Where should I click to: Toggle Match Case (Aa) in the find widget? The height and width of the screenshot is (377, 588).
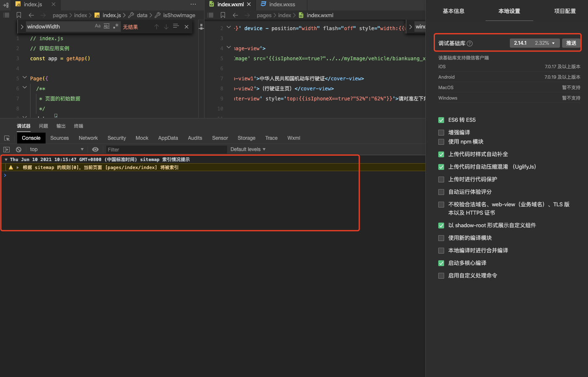[98, 26]
